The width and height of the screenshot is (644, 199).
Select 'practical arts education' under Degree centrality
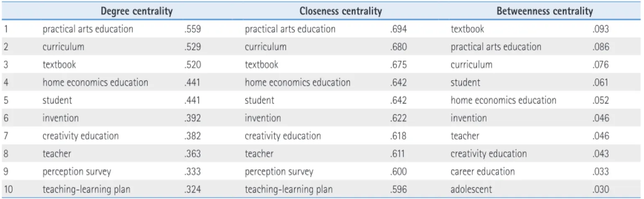[x=88, y=29]
